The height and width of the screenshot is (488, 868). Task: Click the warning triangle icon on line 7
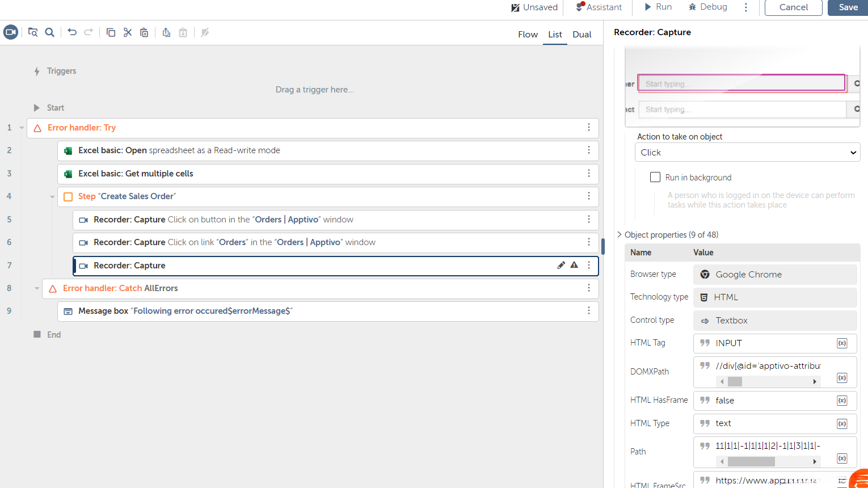(574, 265)
